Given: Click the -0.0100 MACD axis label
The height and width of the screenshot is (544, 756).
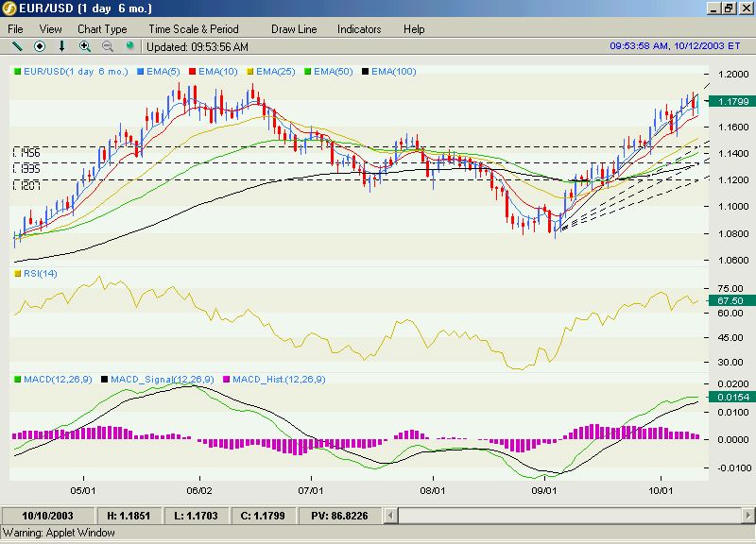Looking at the screenshot, I should 733,467.
